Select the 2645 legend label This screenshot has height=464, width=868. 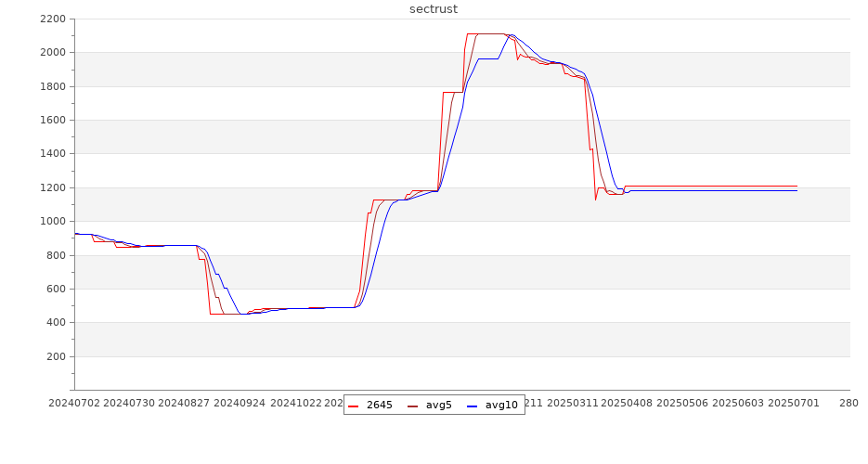tap(379, 405)
